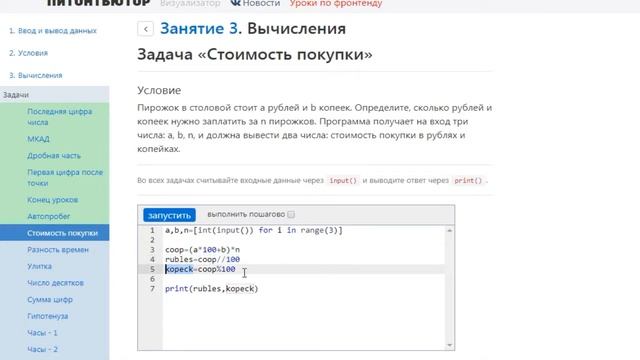Viewport: 640px width, 360px height.
Task: Click code line coop=(a*100+b)*n
Action: [202, 250]
